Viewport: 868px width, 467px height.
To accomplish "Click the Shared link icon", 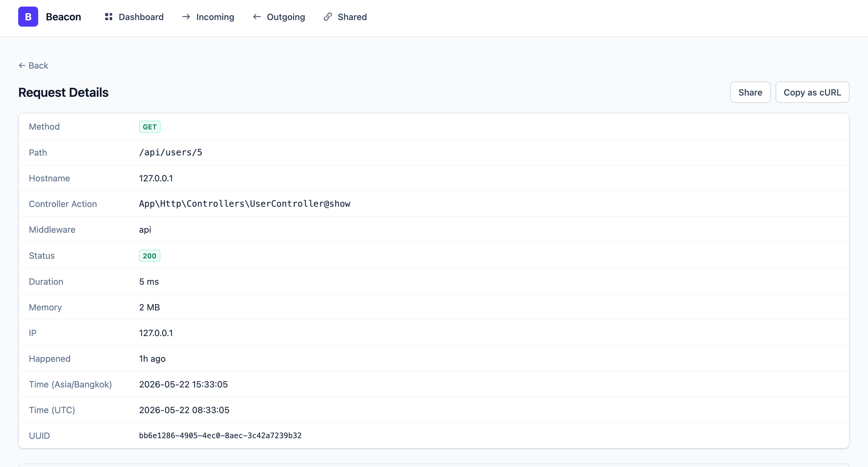I will [x=328, y=17].
